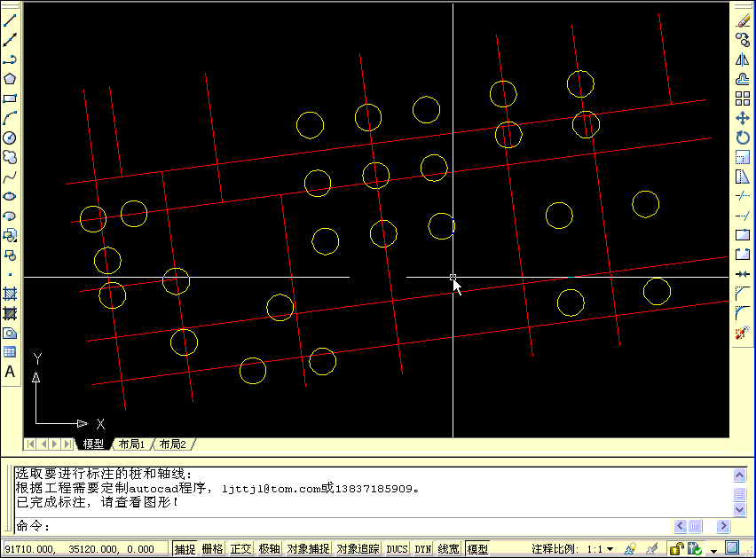Select the Break at Point tool
This screenshot has width=756, height=558.
point(743,235)
